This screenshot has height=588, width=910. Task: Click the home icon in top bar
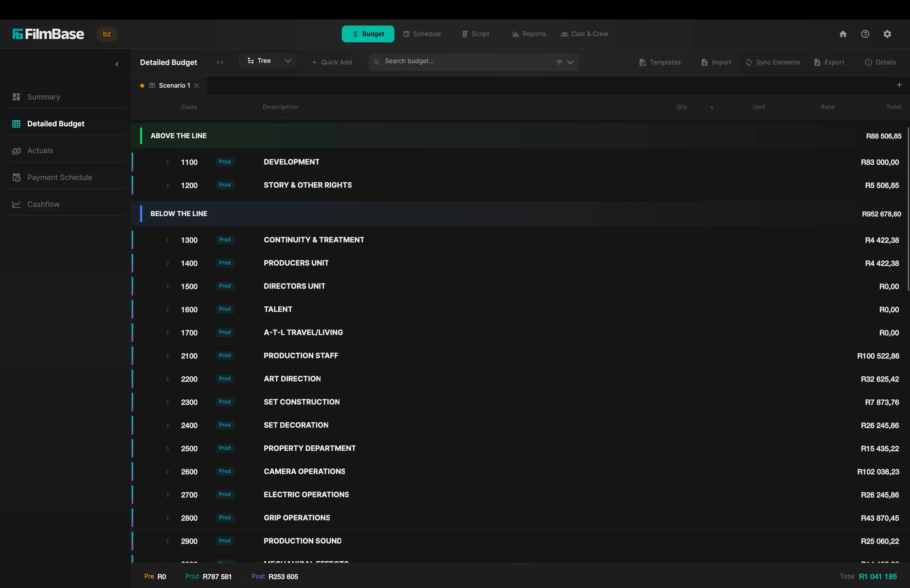(843, 34)
